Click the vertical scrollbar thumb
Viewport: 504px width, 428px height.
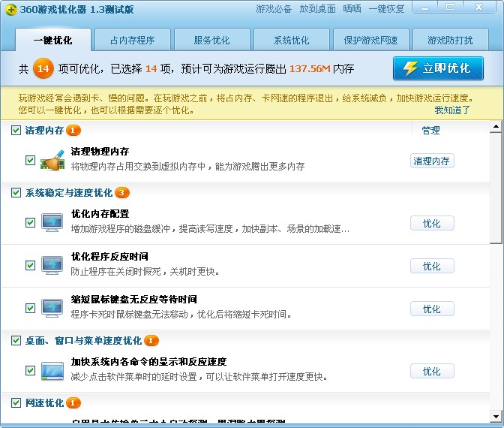tap(496, 188)
